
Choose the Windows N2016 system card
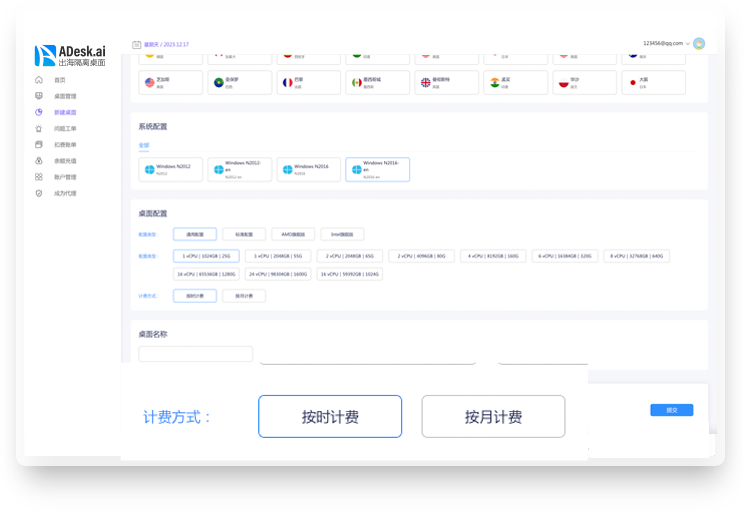coord(308,170)
